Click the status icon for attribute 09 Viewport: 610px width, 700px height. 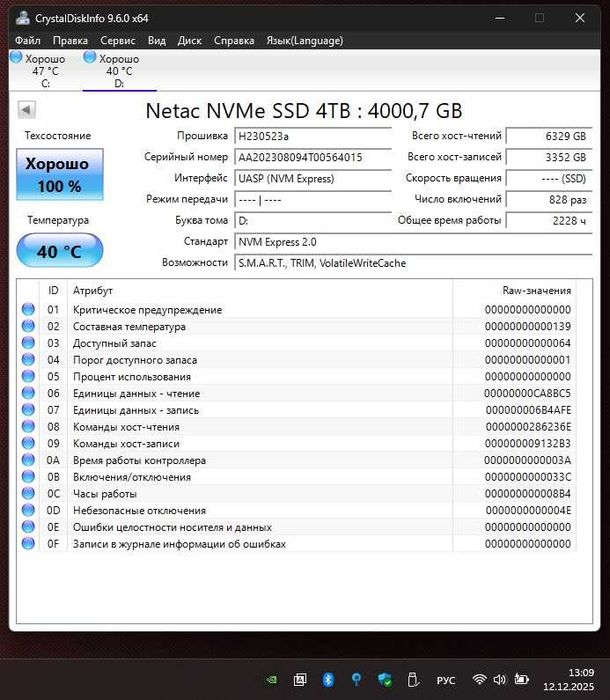pos(28,443)
